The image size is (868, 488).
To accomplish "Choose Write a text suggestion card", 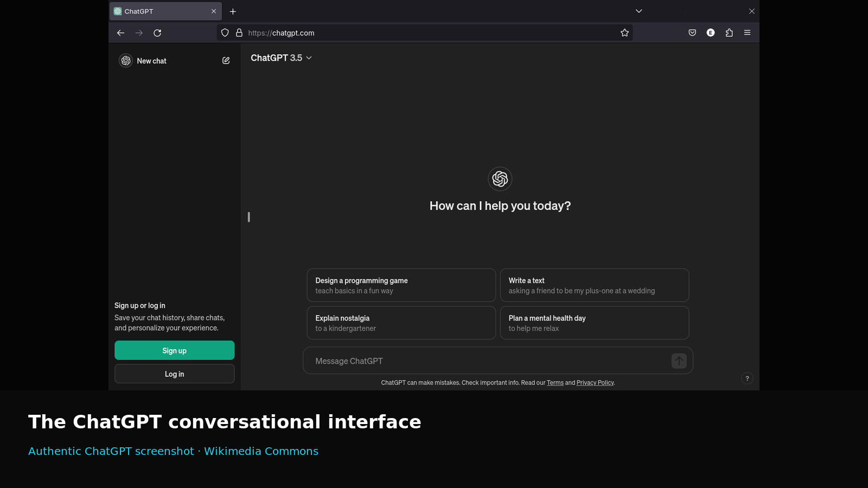I will click(x=594, y=285).
